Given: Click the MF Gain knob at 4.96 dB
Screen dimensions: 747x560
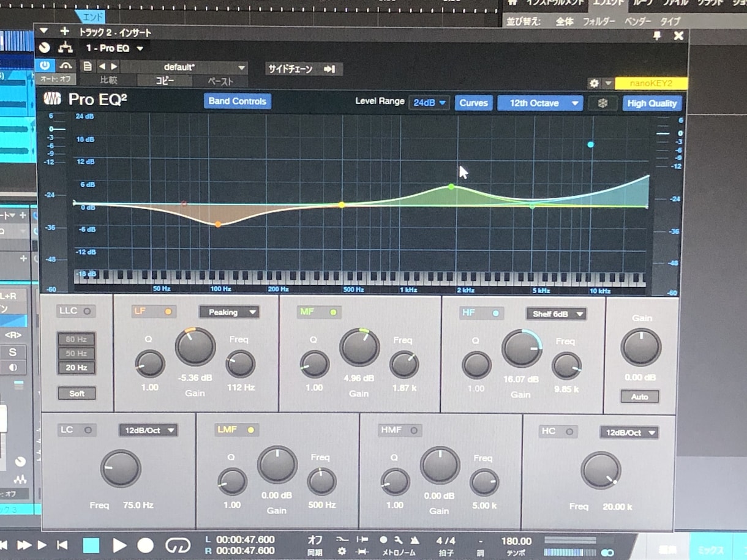Looking at the screenshot, I should tap(359, 347).
